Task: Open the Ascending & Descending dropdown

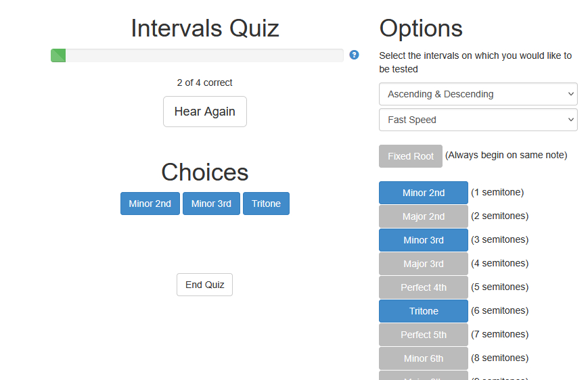Action: tap(478, 94)
